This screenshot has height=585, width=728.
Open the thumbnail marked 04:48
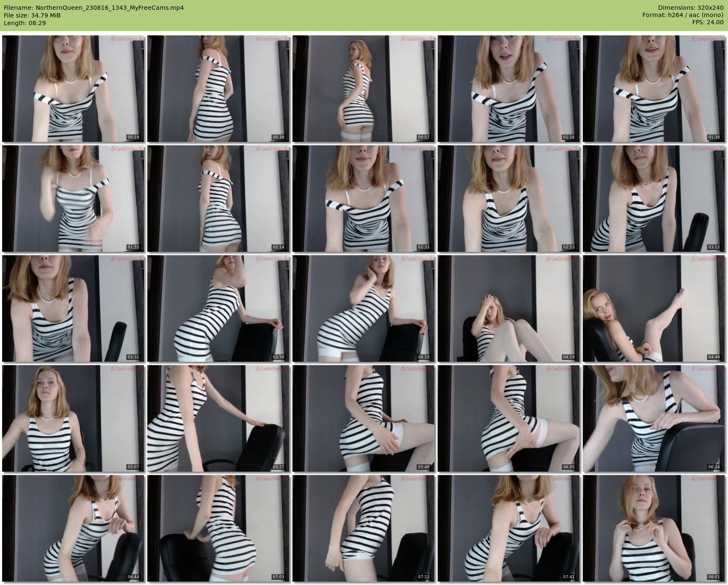654,308
